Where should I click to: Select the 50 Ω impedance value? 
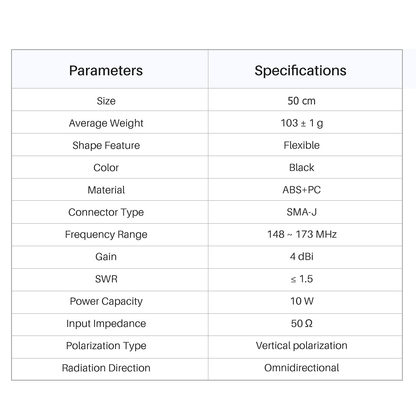301,324
